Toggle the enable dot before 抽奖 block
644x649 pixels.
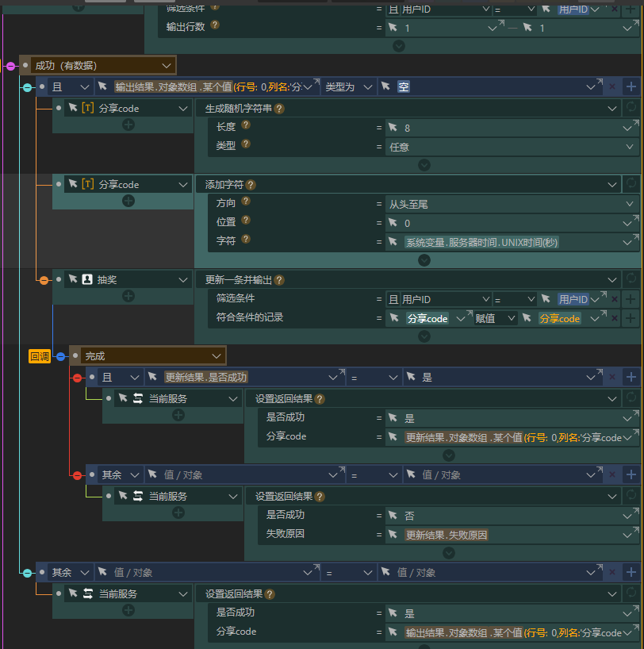(x=59, y=279)
